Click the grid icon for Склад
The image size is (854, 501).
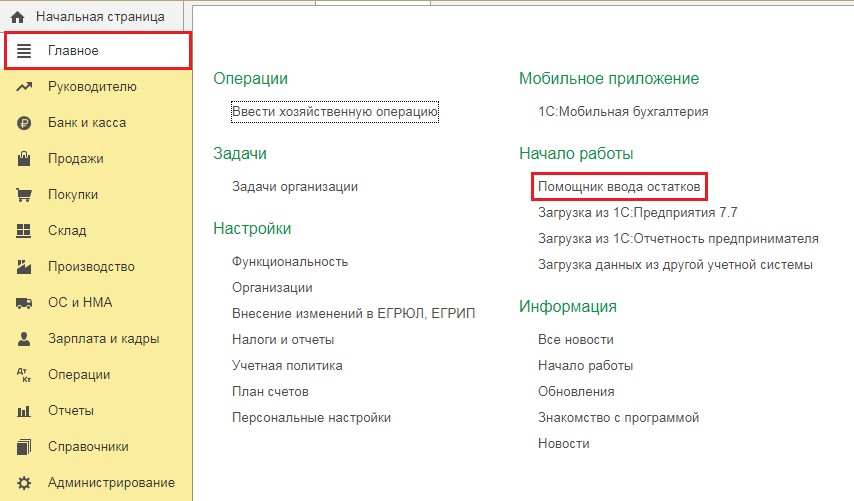(24, 231)
